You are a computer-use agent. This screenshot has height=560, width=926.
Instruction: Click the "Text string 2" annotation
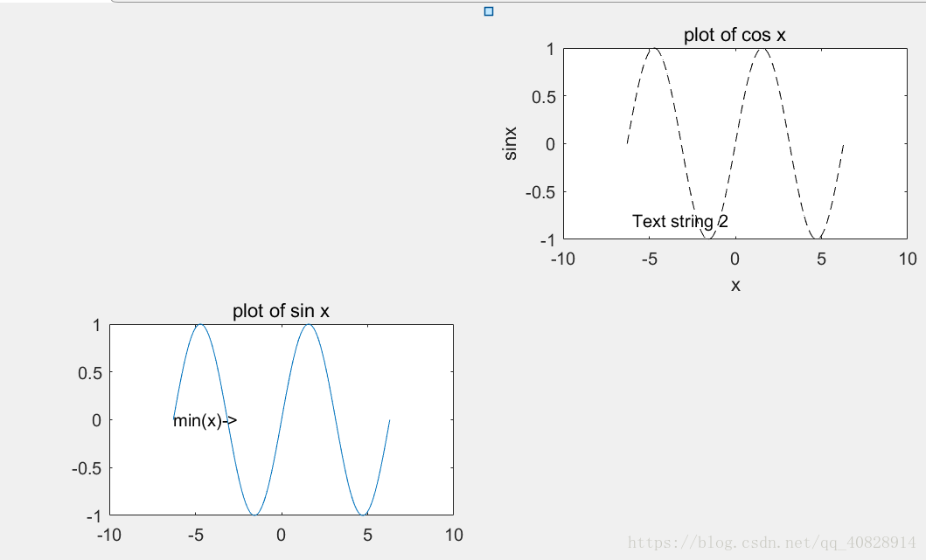[679, 221]
